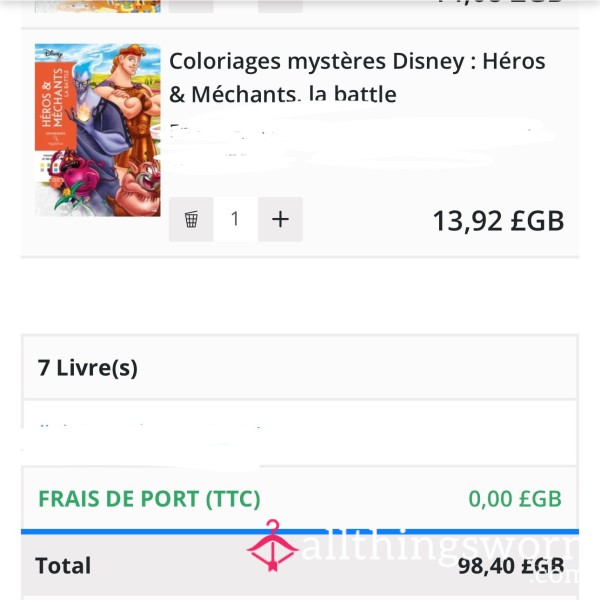Click the orange Héros & Méchants banner on cover
Viewport: 600px width, 600px height.
(x=55, y=106)
